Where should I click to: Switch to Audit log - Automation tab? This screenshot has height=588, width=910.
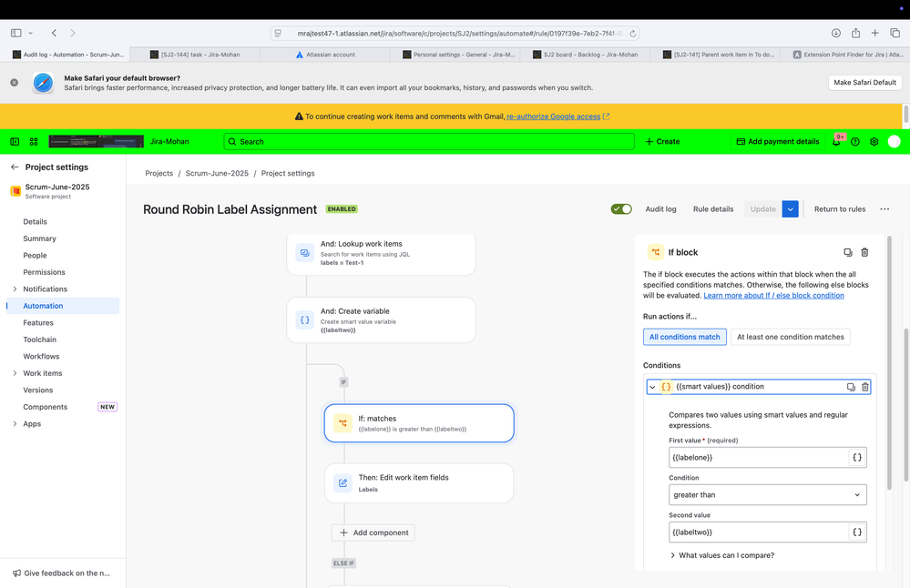[x=68, y=55]
